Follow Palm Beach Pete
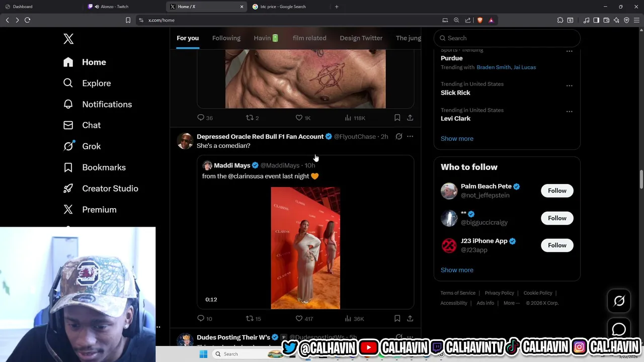The width and height of the screenshot is (644, 362). [x=557, y=191]
